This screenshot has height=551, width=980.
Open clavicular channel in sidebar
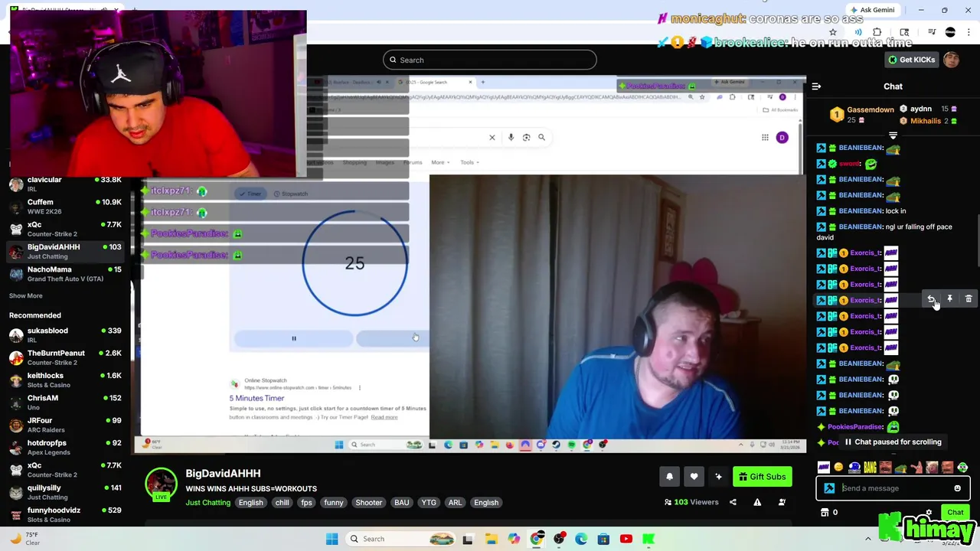click(65, 184)
